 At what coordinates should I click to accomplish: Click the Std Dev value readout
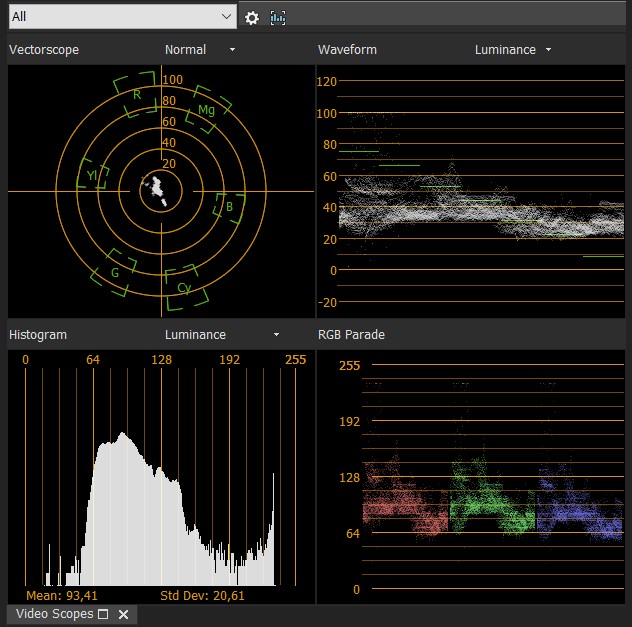(x=202, y=595)
